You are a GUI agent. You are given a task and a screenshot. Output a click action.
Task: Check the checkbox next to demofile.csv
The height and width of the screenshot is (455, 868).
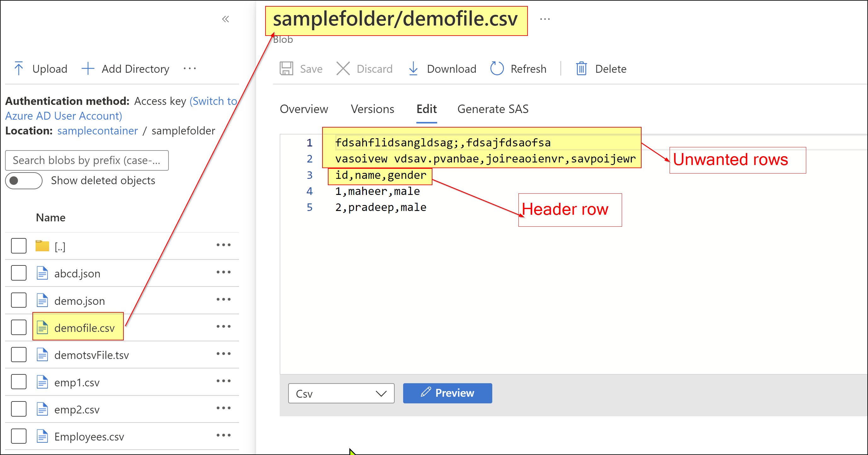coord(20,327)
